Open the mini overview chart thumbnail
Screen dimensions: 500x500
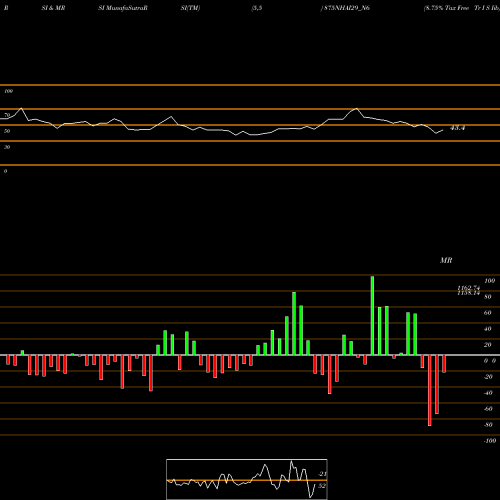coord(247,479)
